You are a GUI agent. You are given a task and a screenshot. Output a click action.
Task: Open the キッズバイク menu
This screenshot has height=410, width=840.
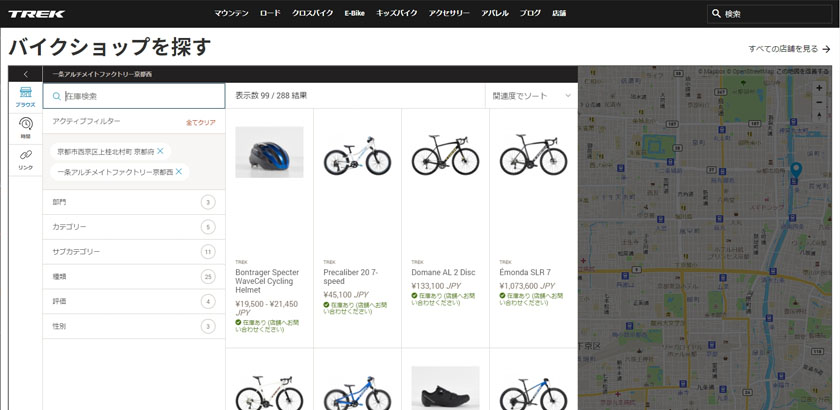tap(396, 13)
